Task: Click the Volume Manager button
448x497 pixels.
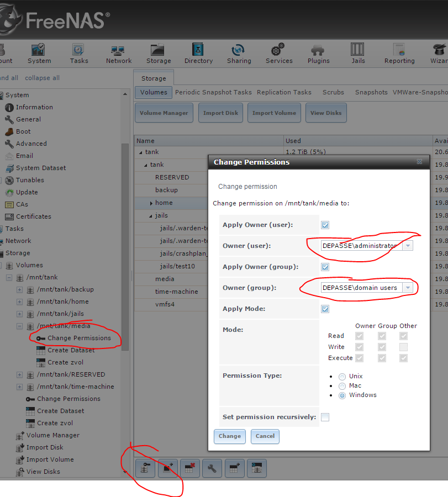Action: [x=164, y=113]
